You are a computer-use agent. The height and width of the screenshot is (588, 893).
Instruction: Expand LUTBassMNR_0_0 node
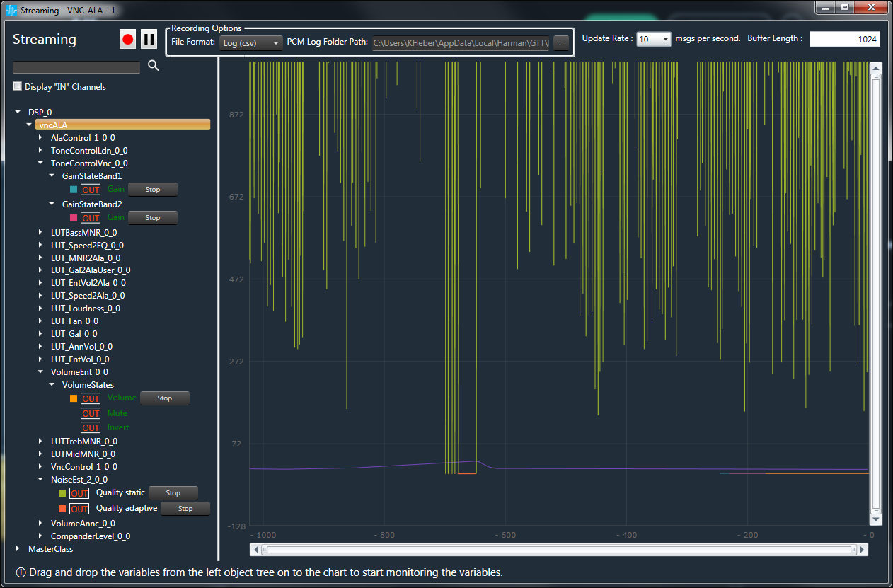(x=40, y=232)
